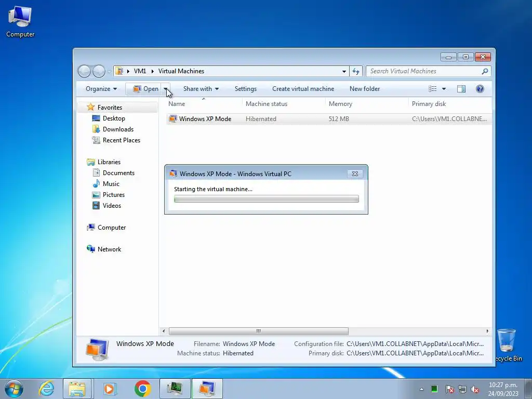Sort by the Primary disk column header
The width and height of the screenshot is (532, 399).
(450, 104)
